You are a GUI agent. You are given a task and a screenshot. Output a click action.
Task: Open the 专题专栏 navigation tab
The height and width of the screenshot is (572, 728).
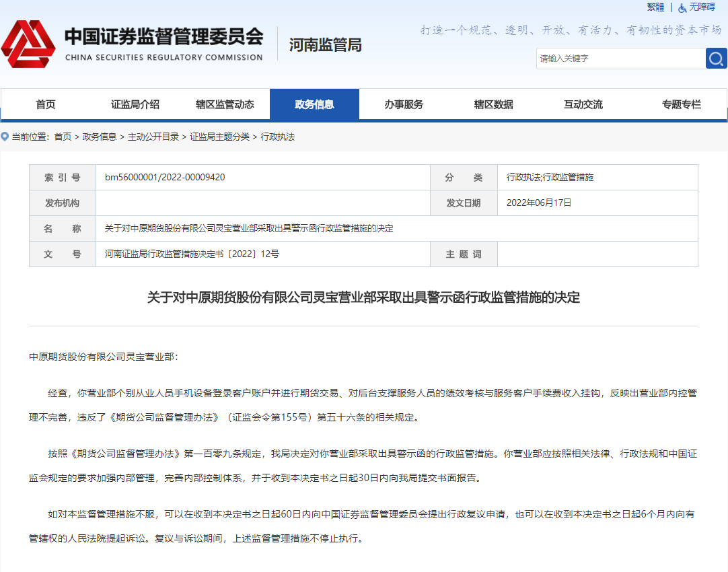681,104
